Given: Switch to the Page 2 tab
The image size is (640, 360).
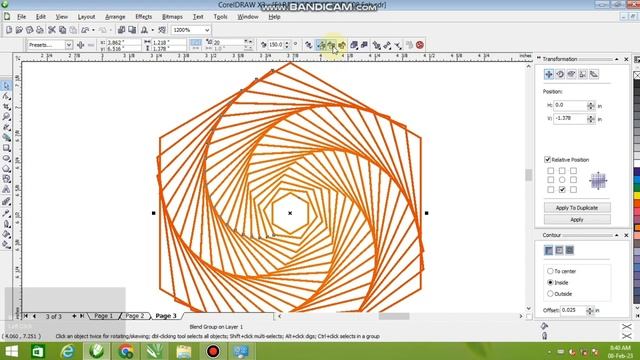Looking at the screenshot, I should tap(135, 316).
